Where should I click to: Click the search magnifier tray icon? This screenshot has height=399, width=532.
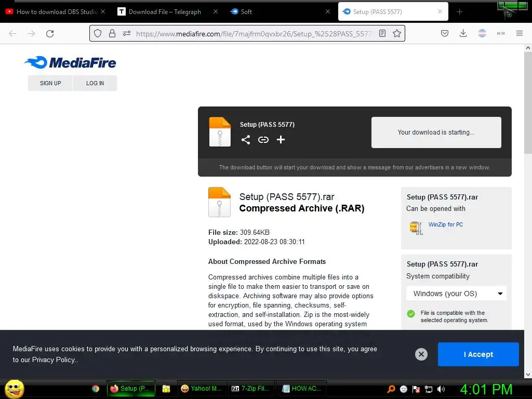click(391, 389)
